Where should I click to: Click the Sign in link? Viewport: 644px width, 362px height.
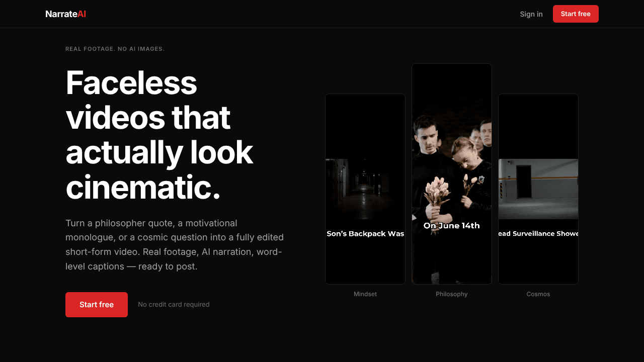tap(531, 14)
